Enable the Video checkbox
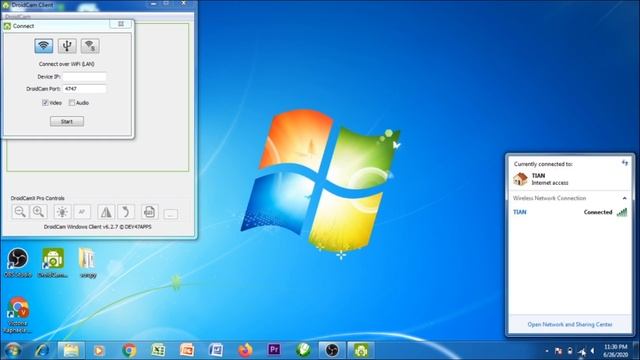The width and height of the screenshot is (640, 360). 45,103
